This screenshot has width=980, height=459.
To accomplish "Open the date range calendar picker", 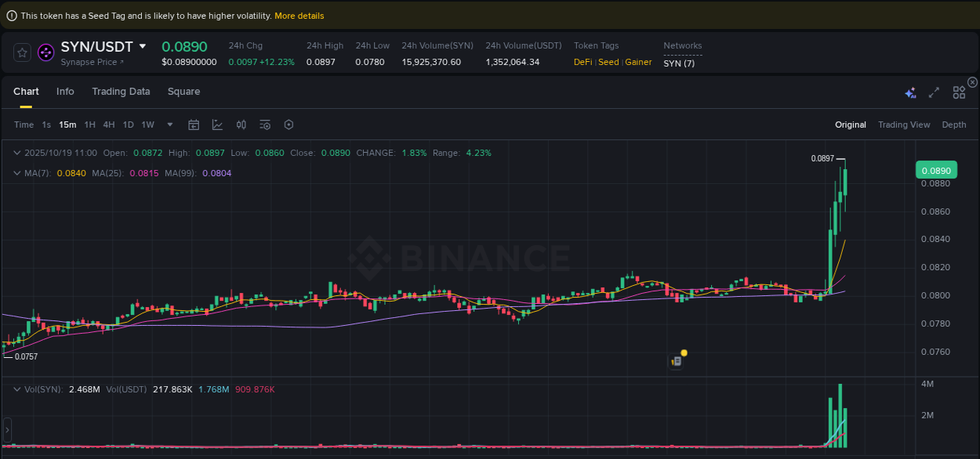I will coord(194,125).
